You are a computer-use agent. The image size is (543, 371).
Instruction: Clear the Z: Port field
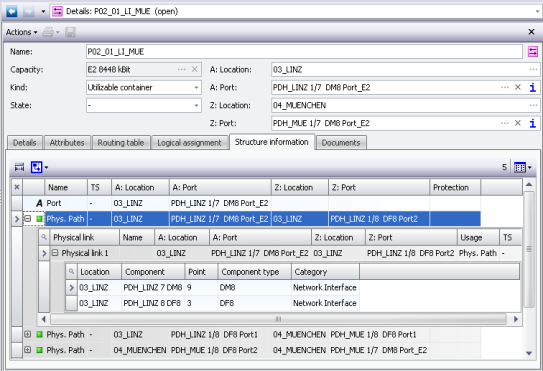(x=518, y=123)
